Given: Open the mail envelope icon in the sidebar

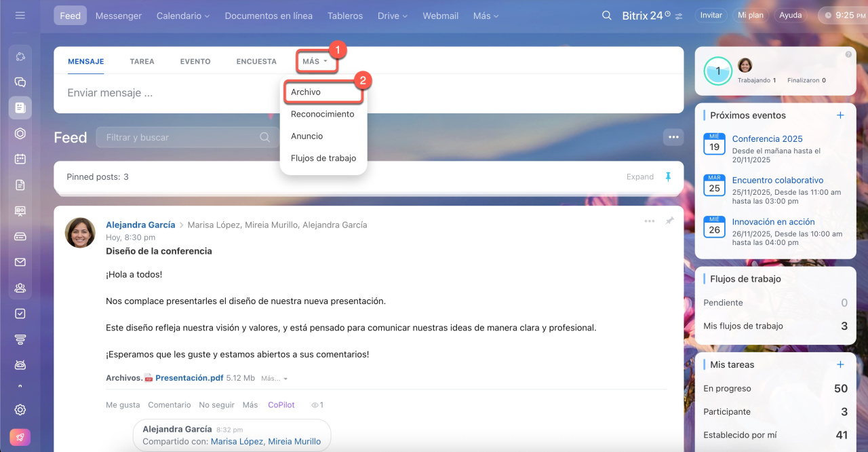Looking at the screenshot, I should 20,262.
